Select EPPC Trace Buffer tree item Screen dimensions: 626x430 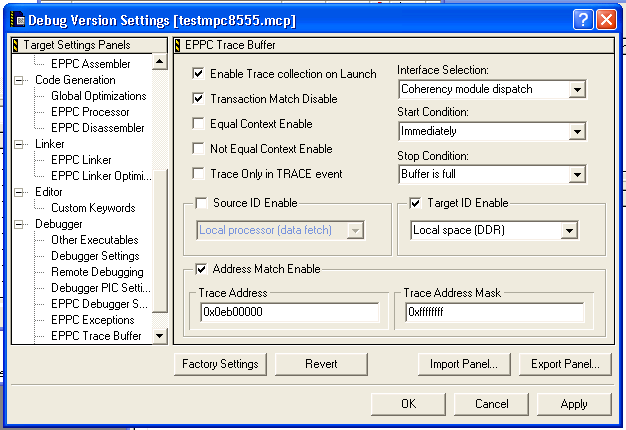click(x=96, y=336)
